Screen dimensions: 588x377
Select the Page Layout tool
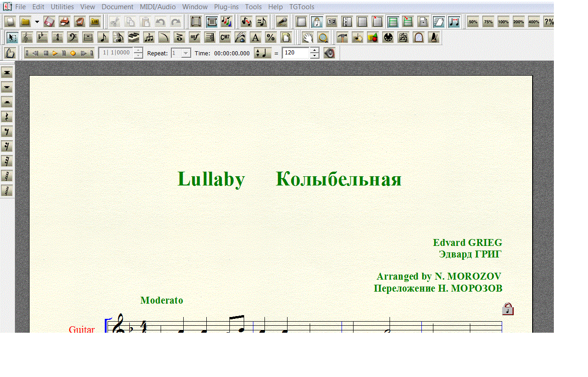[x=286, y=37]
